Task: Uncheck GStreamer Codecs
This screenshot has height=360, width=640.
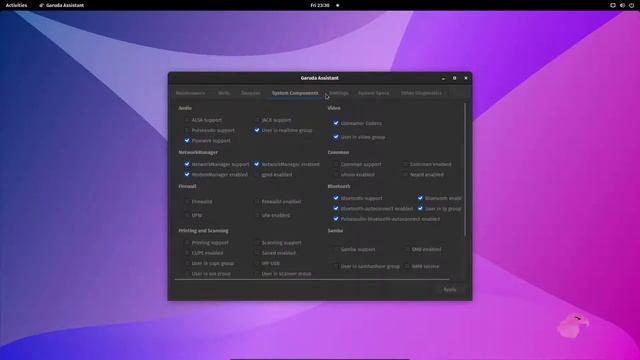Action: (336, 123)
